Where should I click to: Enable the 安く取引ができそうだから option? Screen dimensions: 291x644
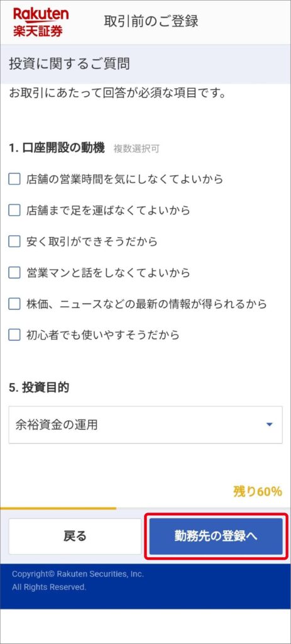(x=14, y=241)
